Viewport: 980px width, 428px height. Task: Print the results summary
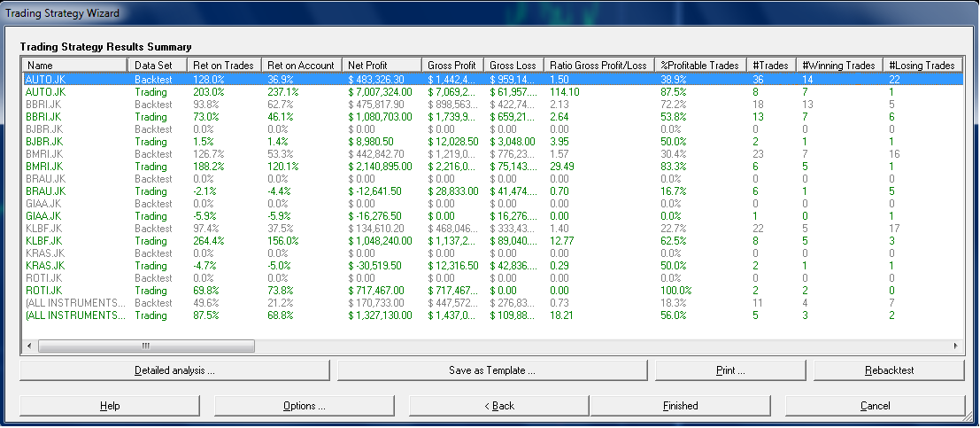(730, 370)
